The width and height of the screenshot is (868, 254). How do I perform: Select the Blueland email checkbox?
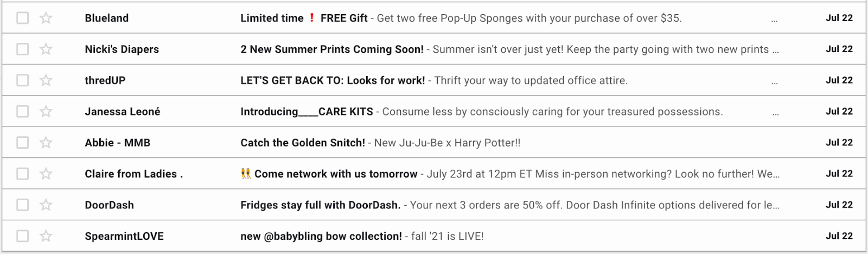(22, 18)
